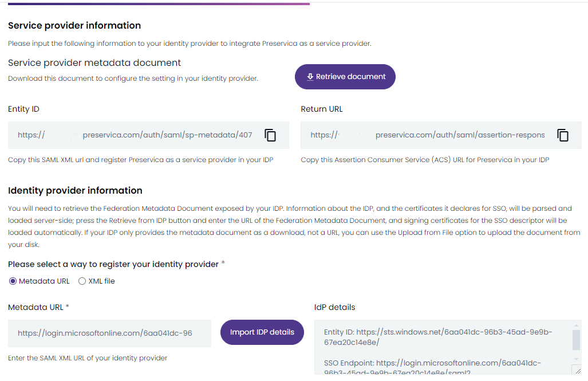Click the IdP details scrollbar up arrow
The image size is (588, 381).
click(577, 325)
